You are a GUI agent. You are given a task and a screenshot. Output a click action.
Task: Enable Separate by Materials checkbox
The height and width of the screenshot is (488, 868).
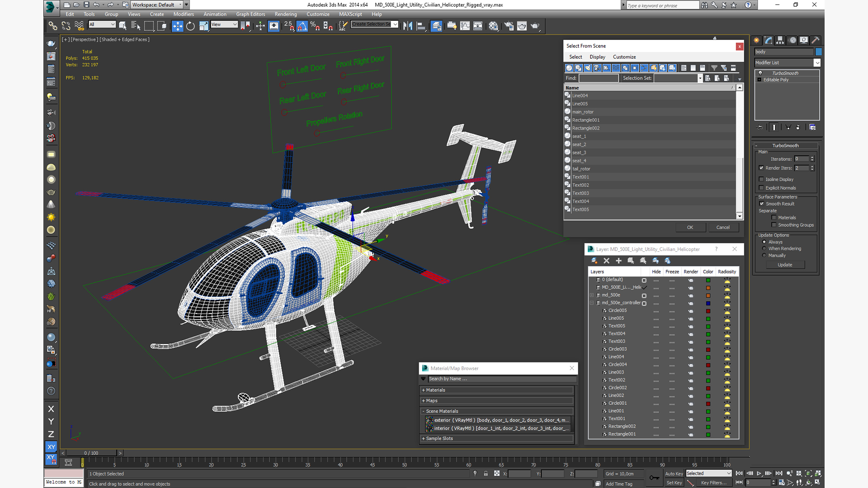click(x=774, y=218)
